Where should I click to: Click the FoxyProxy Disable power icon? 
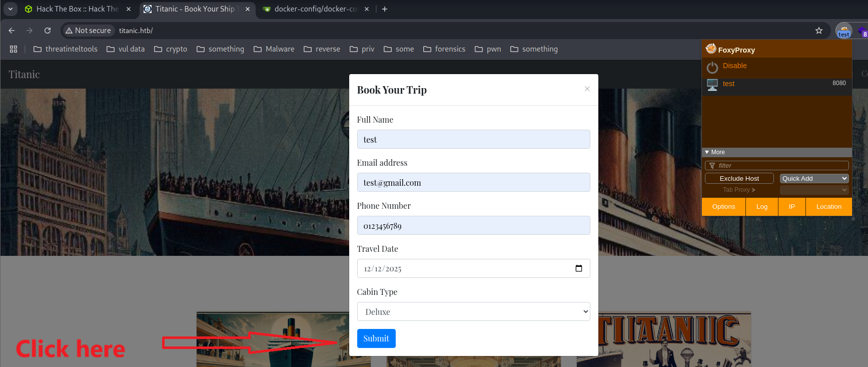point(712,67)
